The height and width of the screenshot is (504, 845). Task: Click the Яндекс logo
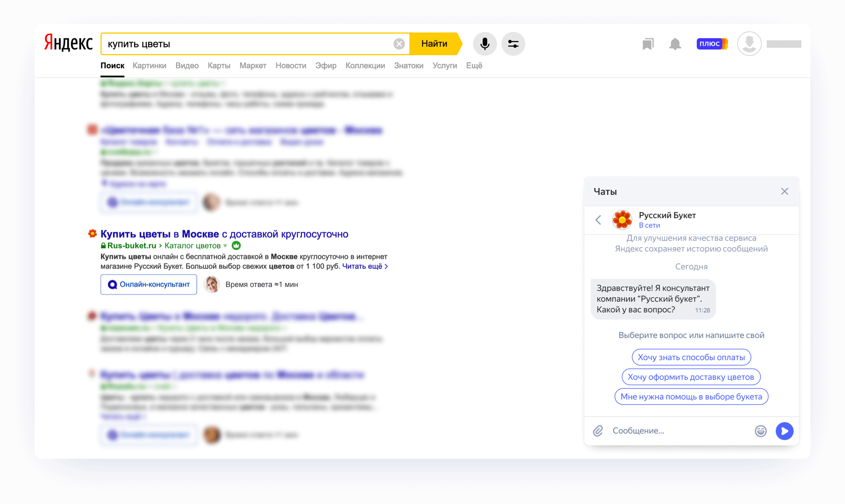coord(68,43)
